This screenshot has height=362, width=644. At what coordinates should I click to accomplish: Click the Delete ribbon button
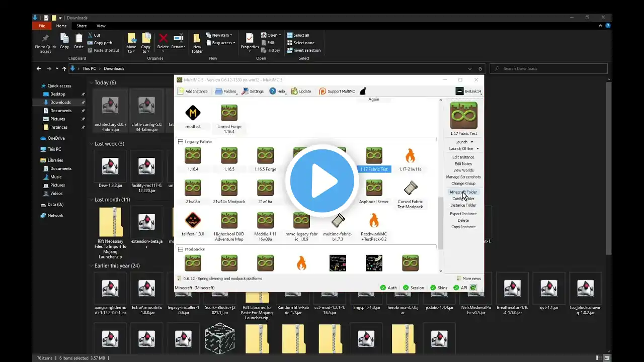pos(163,43)
